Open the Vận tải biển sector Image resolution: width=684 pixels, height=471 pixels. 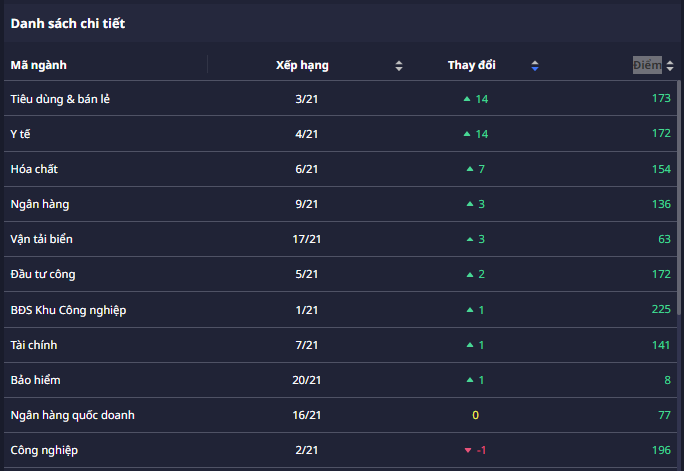[42, 239]
